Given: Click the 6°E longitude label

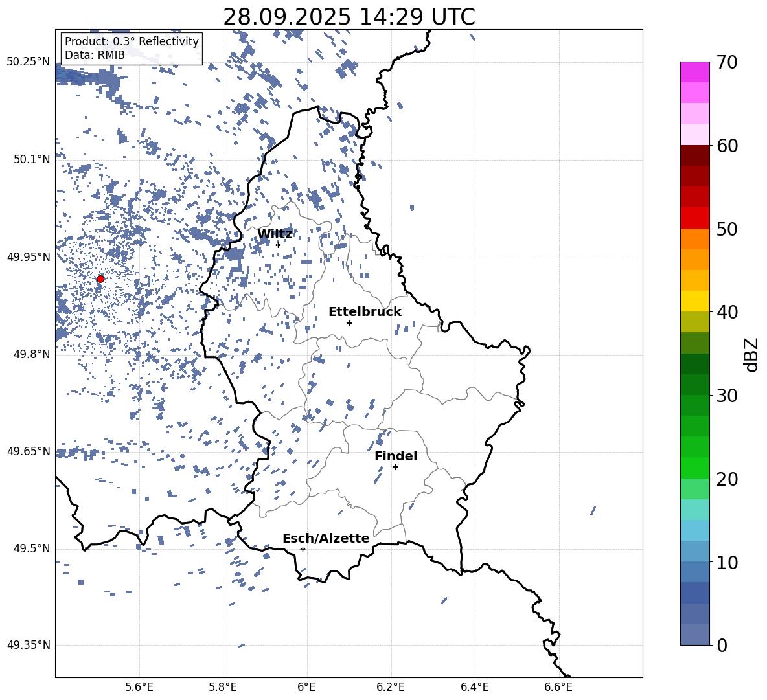Looking at the screenshot, I should [x=306, y=687].
